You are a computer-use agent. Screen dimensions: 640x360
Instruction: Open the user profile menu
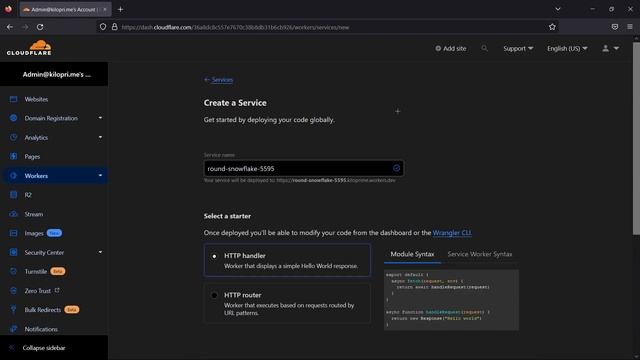[611, 48]
